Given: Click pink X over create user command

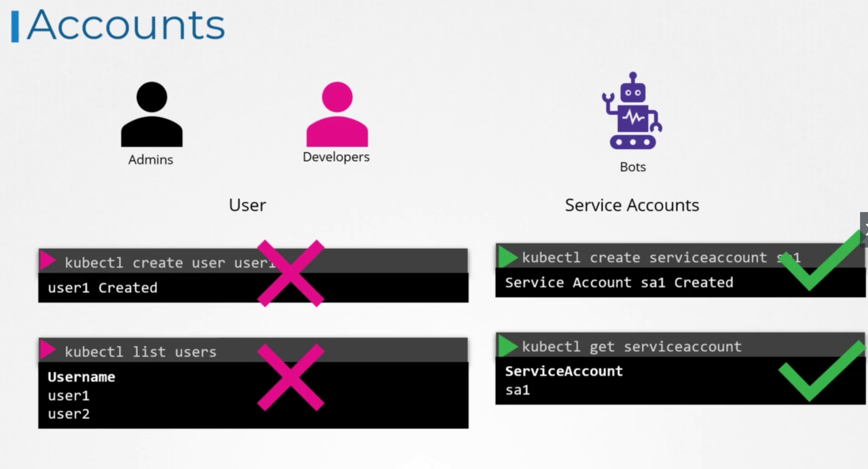Looking at the screenshot, I should tap(291, 273).
